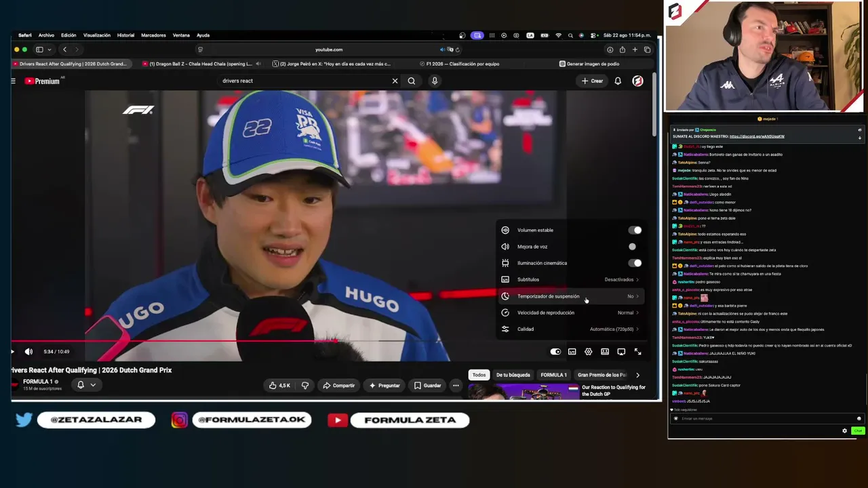Send message with green Chat button

tap(858, 431)
